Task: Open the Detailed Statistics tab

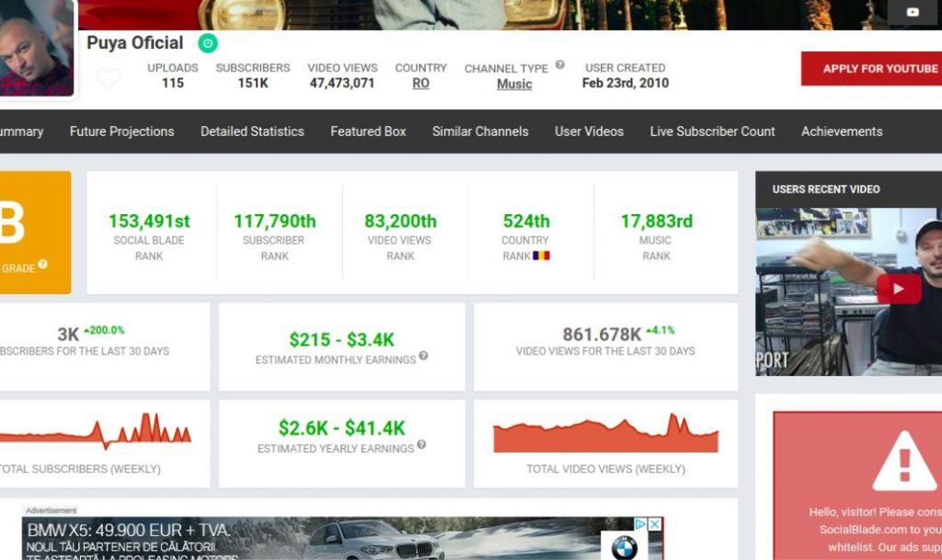Action: pyautogui.click(x=252, y=131)
